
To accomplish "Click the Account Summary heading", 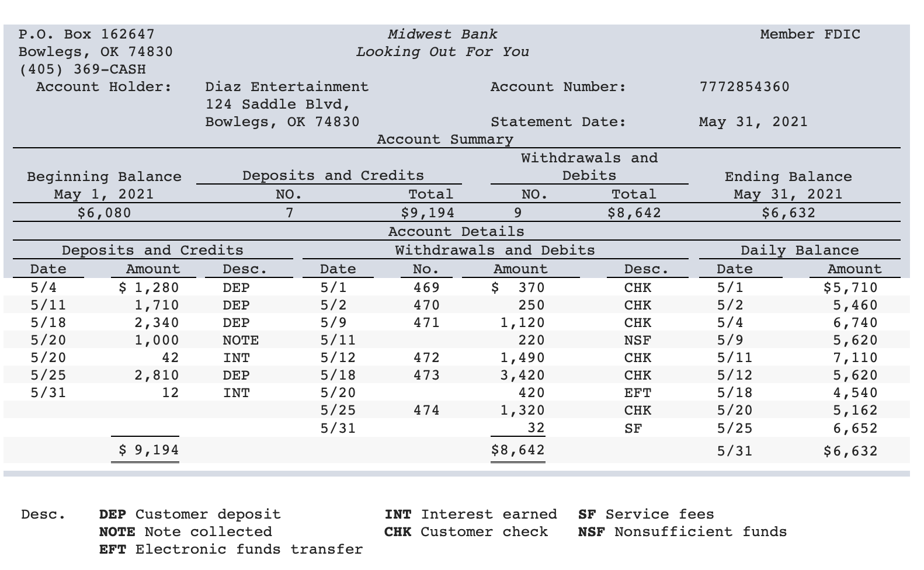I will (x=445, y=140).
